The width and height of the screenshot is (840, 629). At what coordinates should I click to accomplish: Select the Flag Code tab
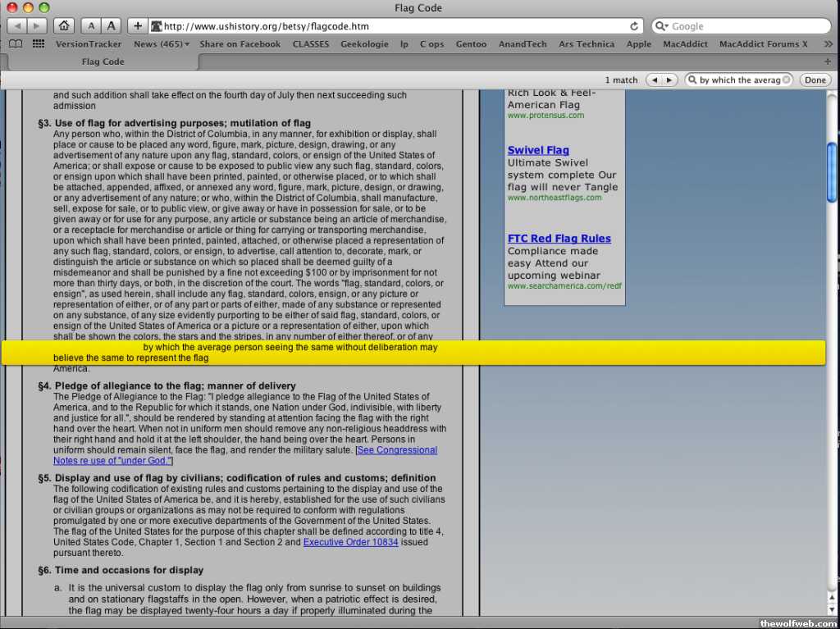tap(103, 62)
